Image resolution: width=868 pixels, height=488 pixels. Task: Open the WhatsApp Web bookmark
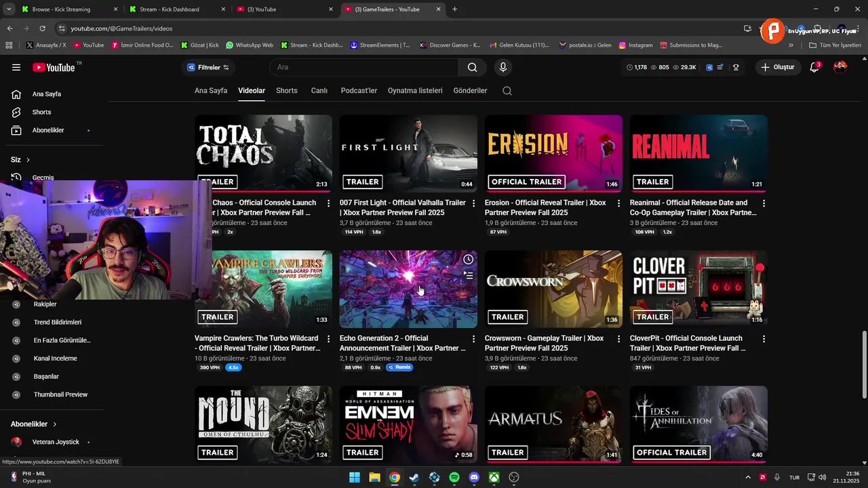coord(250,45)
